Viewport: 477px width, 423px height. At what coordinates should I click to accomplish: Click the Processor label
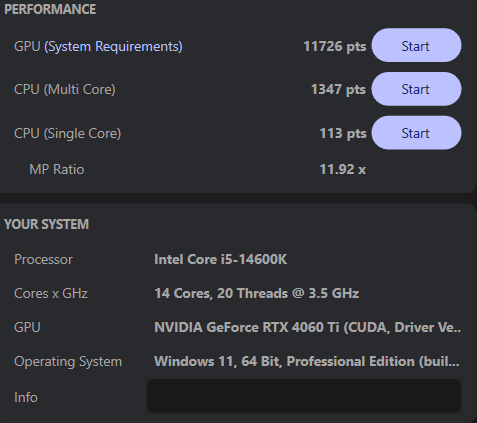(43, 260)
